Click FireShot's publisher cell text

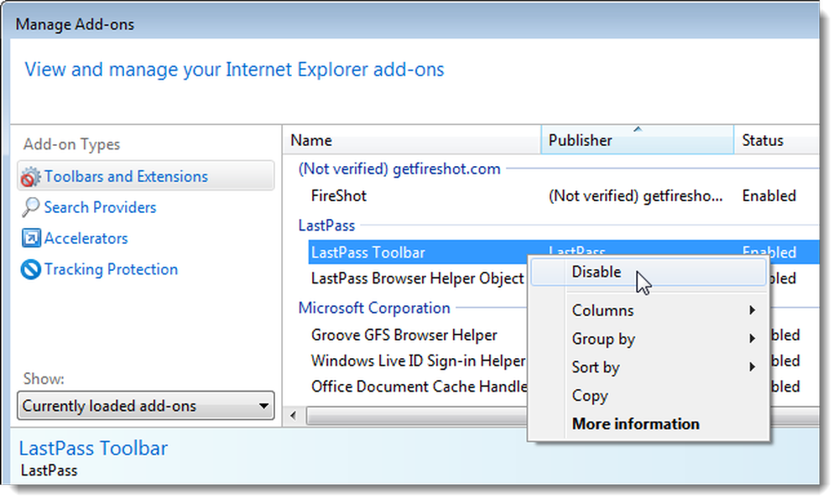[x=636, y=196]
